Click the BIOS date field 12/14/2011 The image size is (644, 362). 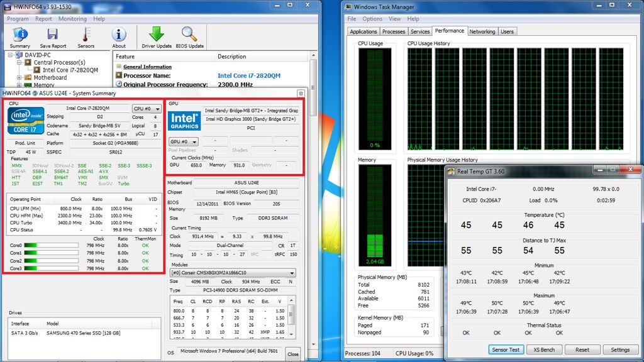pyautogui.click(x=207, y=204)
